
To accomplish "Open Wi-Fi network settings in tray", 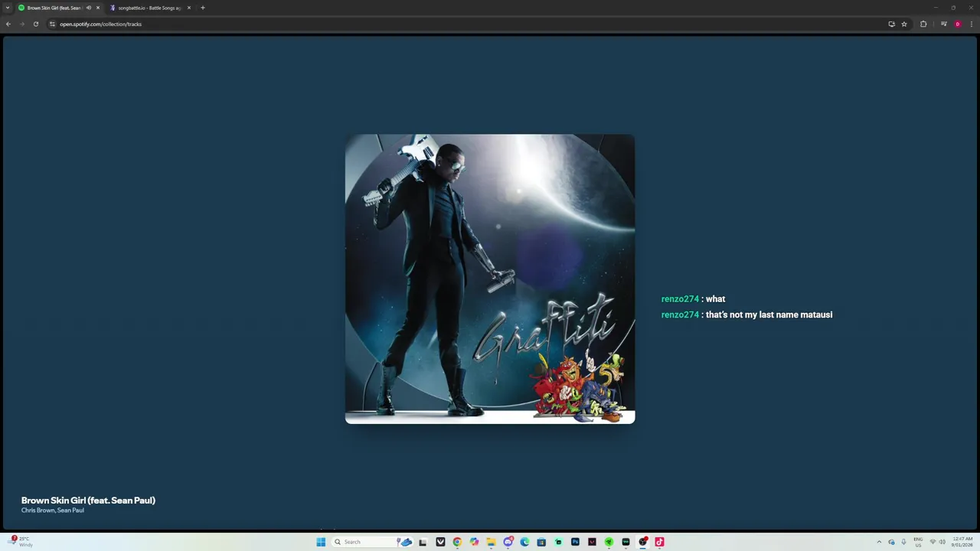I will click(x=933, y=542).
